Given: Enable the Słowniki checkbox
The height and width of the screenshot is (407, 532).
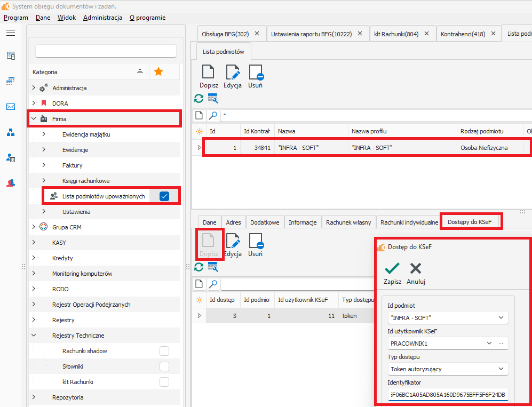Looking at the screenshot, I should tap(164, 366).
